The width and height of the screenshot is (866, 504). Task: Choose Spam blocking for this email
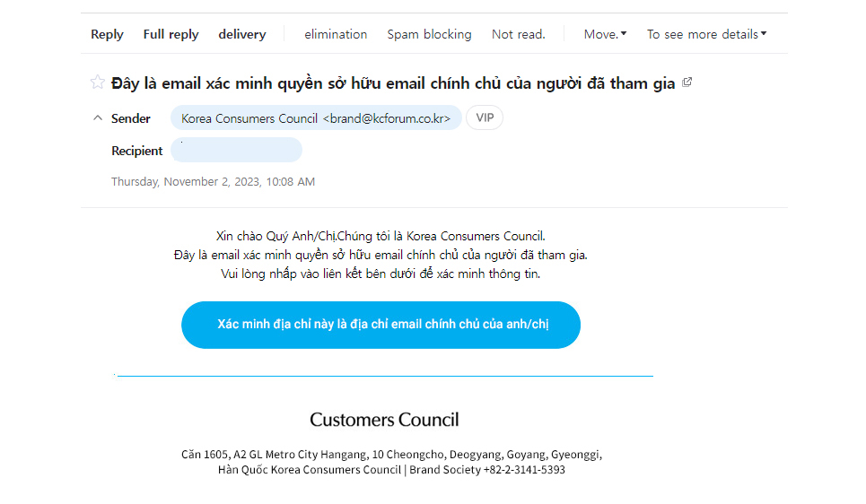[429, 34]
